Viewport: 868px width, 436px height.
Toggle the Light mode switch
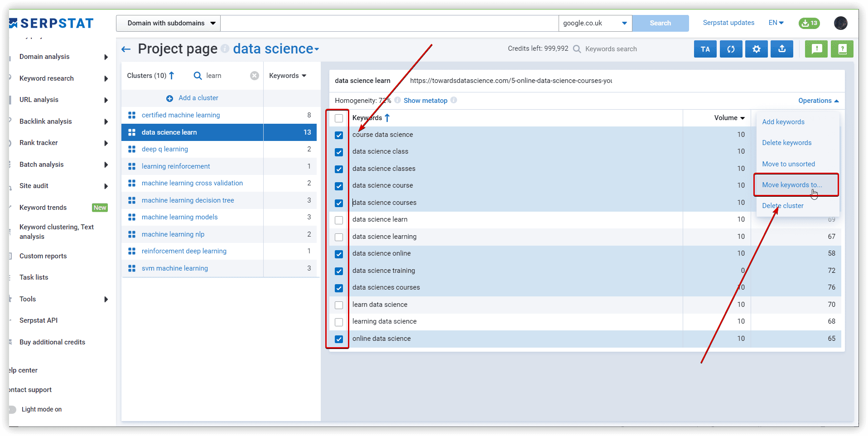(x=13, y=409)
